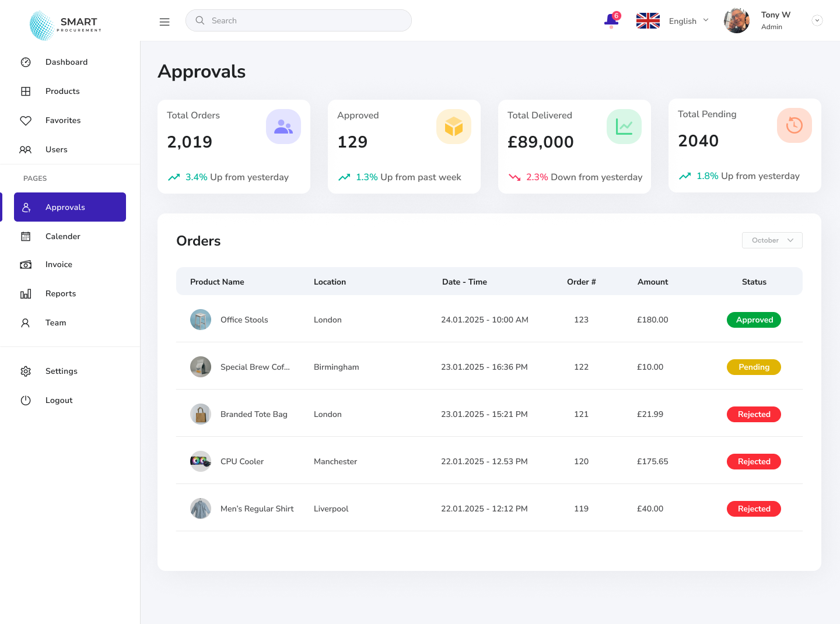Click Tony W's profile avatar
This screenshot has height=624, width=840.
coord(737,20)
